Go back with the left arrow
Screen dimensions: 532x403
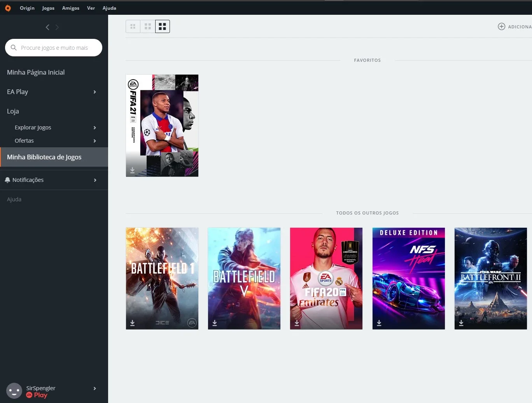pyautogui.click(x=47, y=27)
